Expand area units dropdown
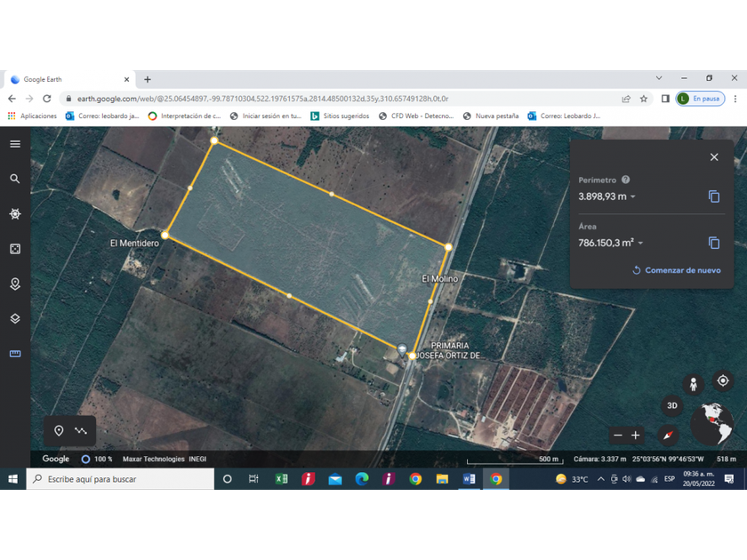The image size is (747, 560). point(640,244)
